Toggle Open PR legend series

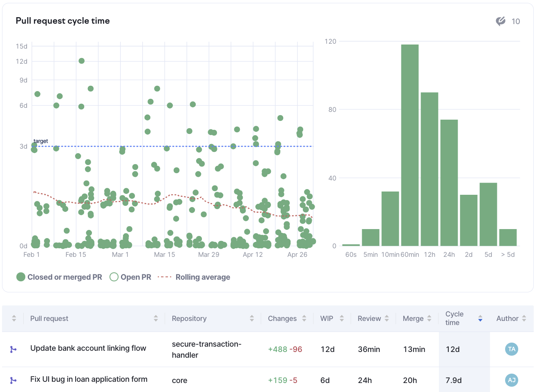pos(130,277)
